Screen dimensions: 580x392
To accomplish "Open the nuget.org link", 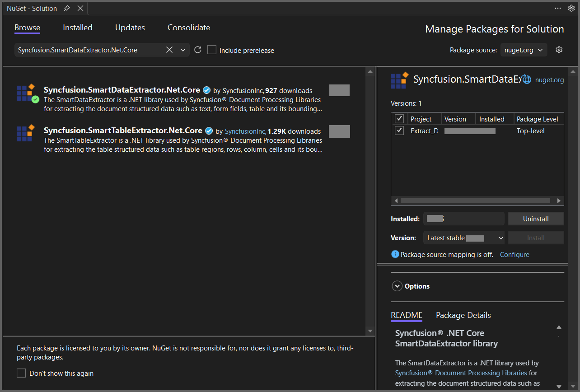I will coord(549,80).
